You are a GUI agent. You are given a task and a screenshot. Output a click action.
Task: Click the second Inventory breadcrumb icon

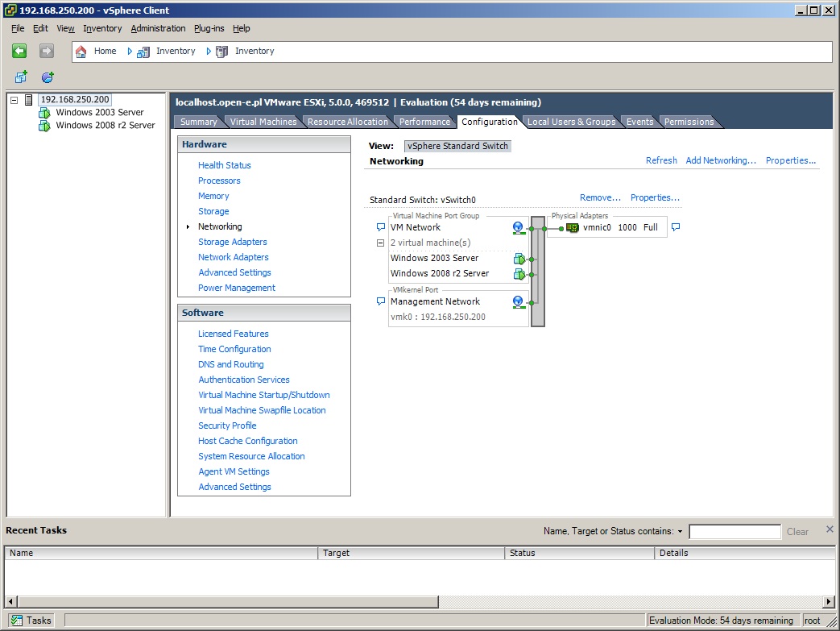coord(221,52)
